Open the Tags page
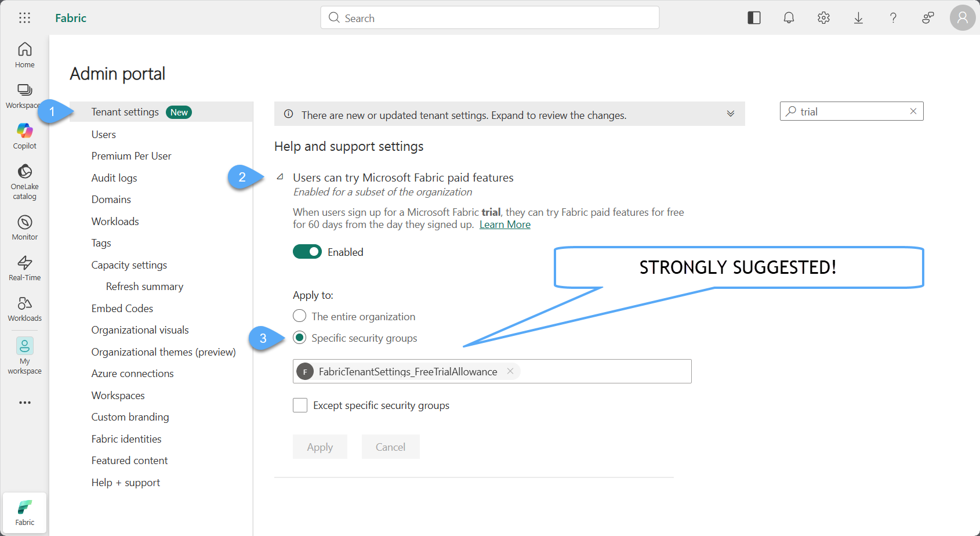The height and width of the screenshot is (536, 980). [x=101, y=243]
